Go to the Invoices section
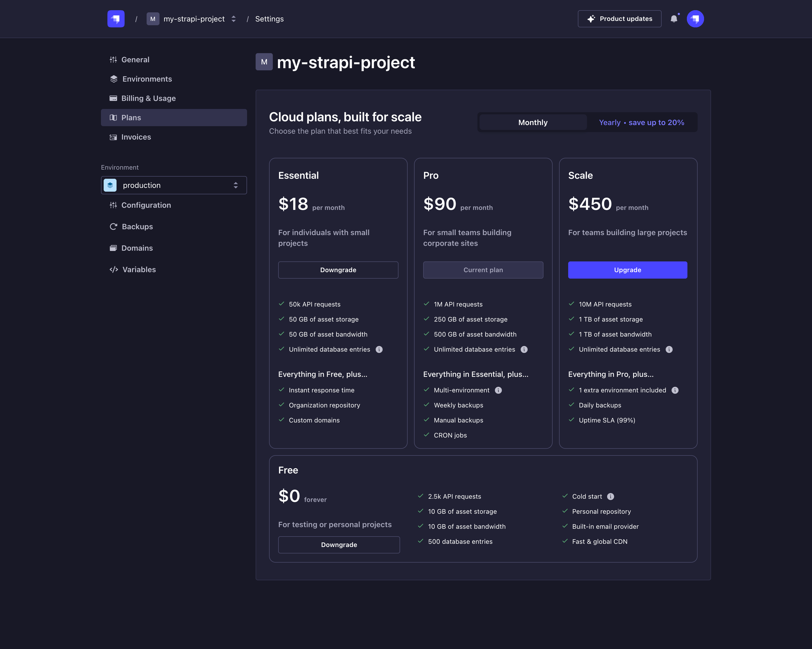Viewport: 812px width, 649px height. point(136,137)
